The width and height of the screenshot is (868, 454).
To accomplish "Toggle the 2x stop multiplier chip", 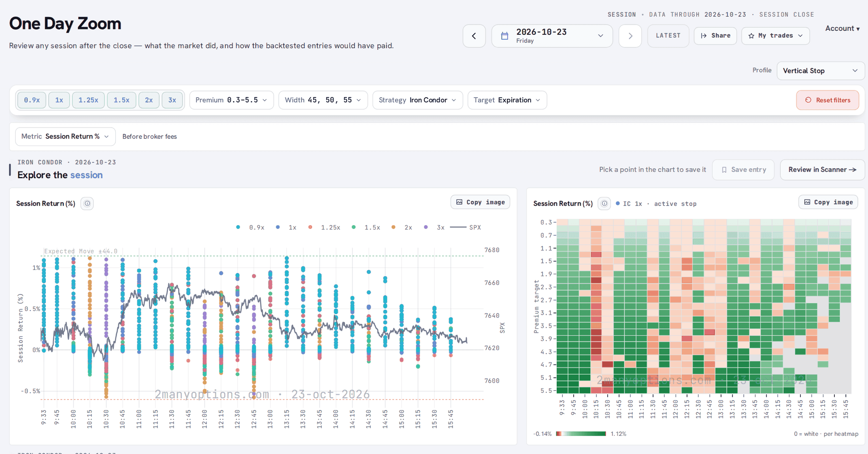I will pyautogui.click(x=149, y=100).
